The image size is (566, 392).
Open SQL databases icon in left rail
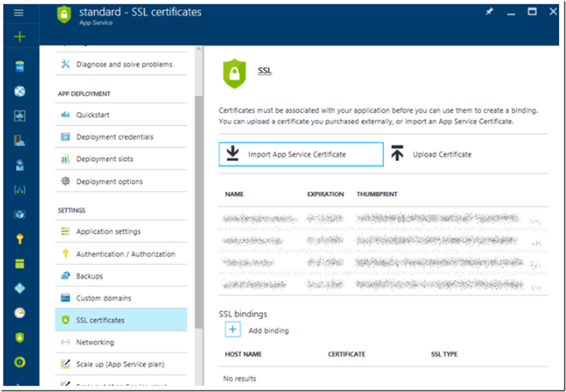(19, 67)
